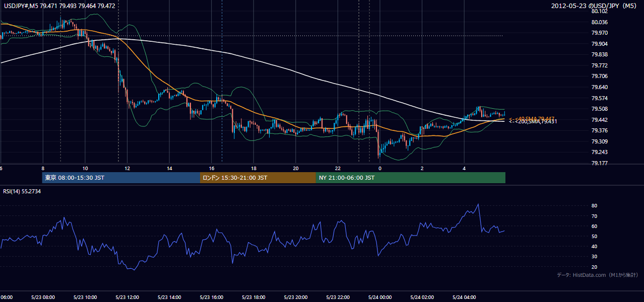This screenshot has height=302, width=644.
Task: Click the 5/23 12:00 date axis label
Action: point(127,297)
